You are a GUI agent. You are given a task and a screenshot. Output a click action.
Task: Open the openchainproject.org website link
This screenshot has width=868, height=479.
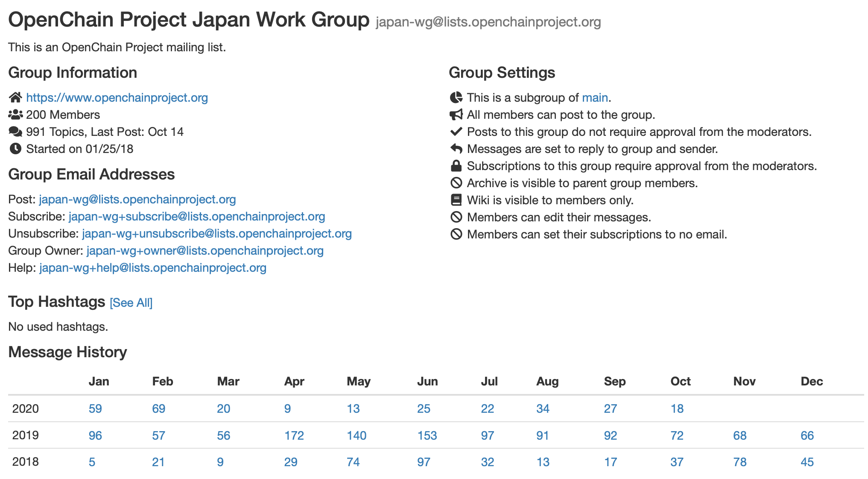tap(117, 98)
